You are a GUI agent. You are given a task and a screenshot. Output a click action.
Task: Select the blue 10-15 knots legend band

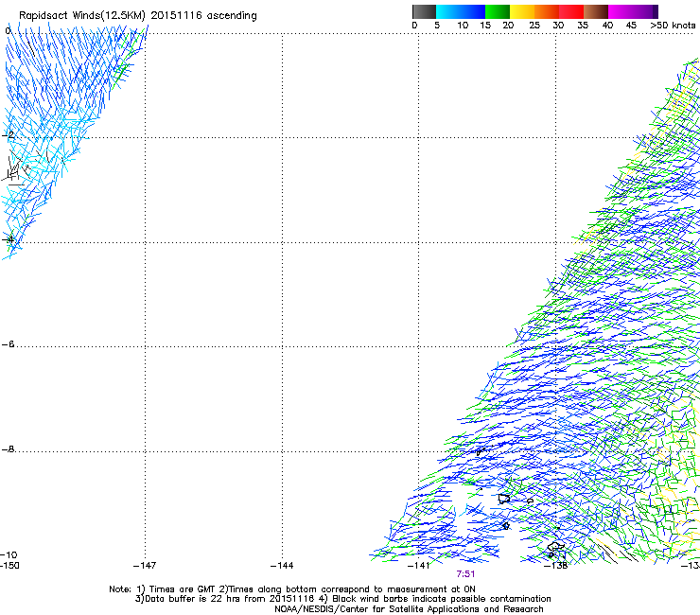pyautogui.click(x=473, y=11)
